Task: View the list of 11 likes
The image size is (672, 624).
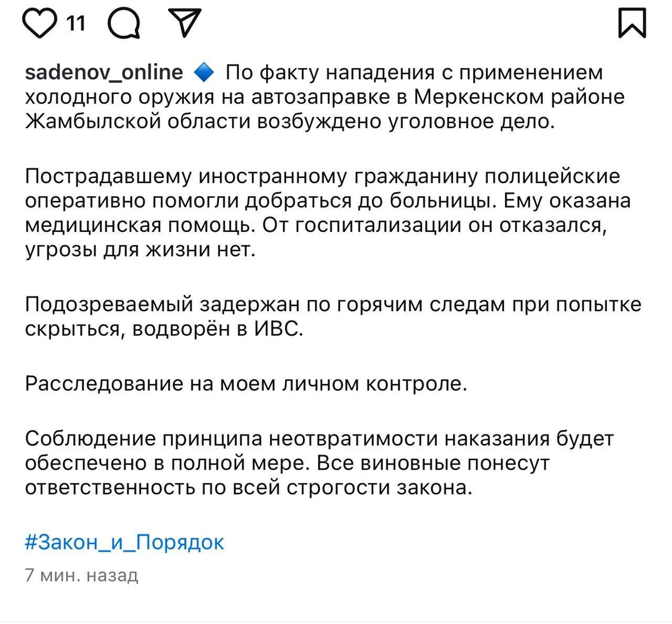Action: click(x=76, y=24)
